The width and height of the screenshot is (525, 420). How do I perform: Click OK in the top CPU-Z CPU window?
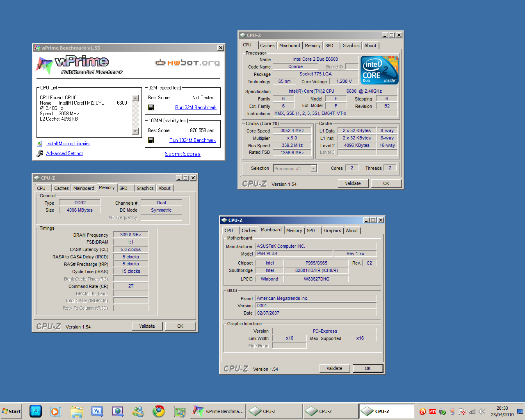point(386,183)
